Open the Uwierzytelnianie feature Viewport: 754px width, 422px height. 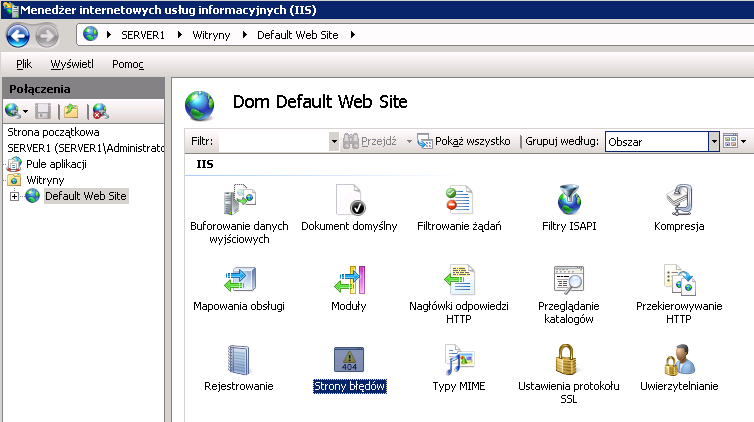click(679, 368)
